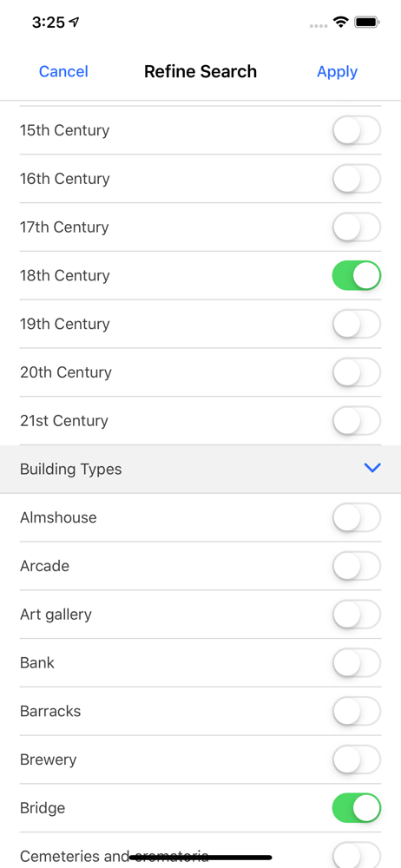
Task: Switch on the Brewery filter
Action: pyautogui.click(x=357, y=759)
